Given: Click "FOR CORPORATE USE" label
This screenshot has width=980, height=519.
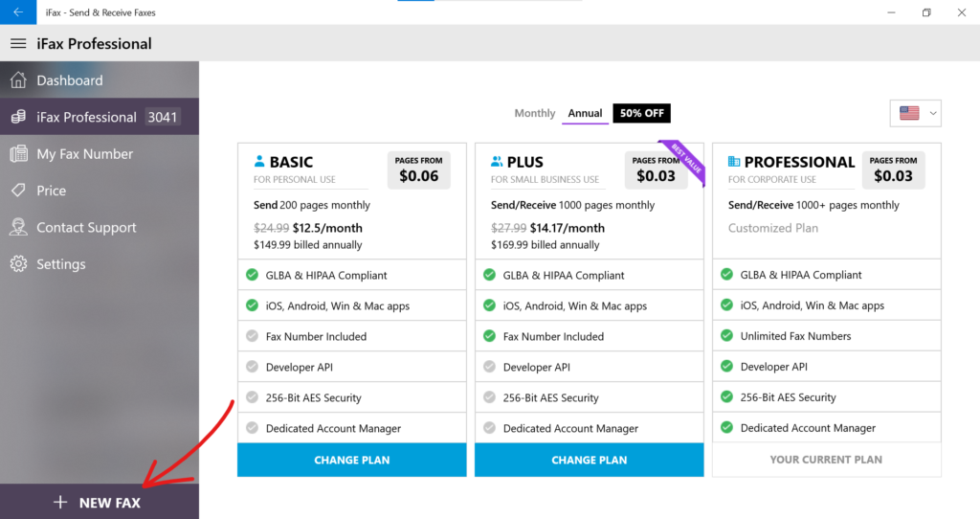Looking at the screenshot, I should [772, 179].
